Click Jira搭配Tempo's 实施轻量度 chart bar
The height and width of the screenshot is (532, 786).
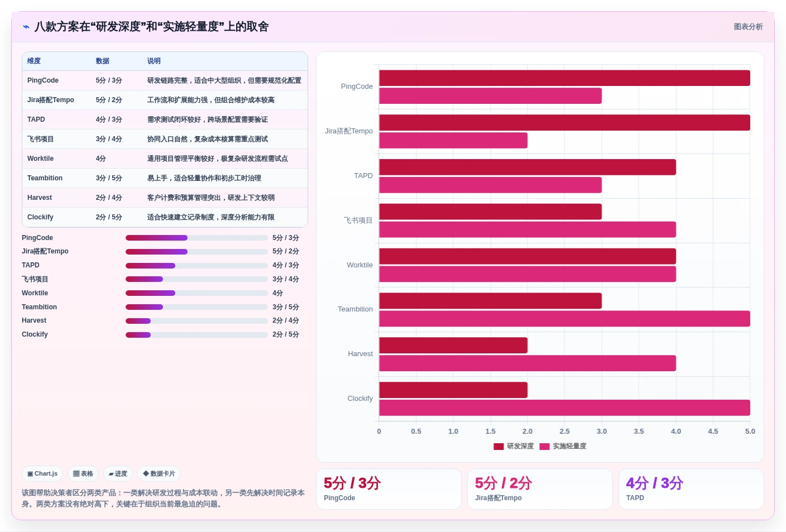tap(453, 141)
